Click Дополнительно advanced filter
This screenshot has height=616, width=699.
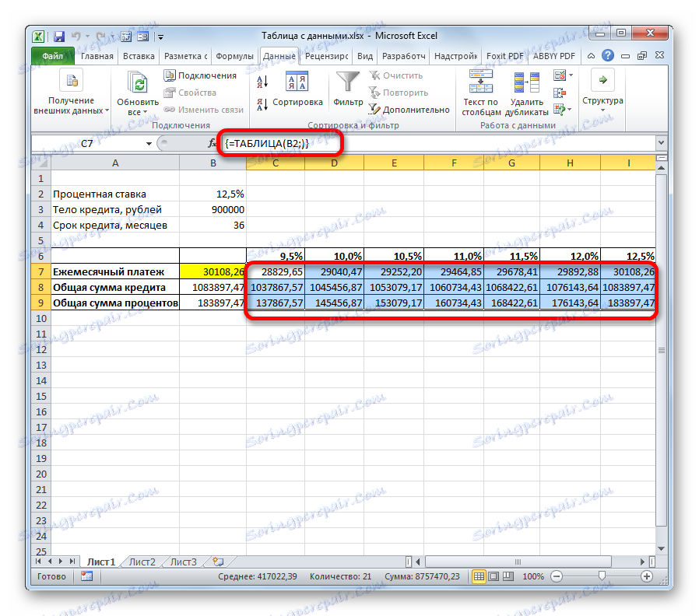409,110
